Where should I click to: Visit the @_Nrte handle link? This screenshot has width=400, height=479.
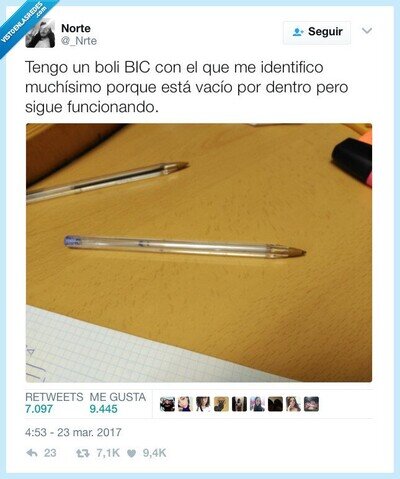[x=79, y=41]
